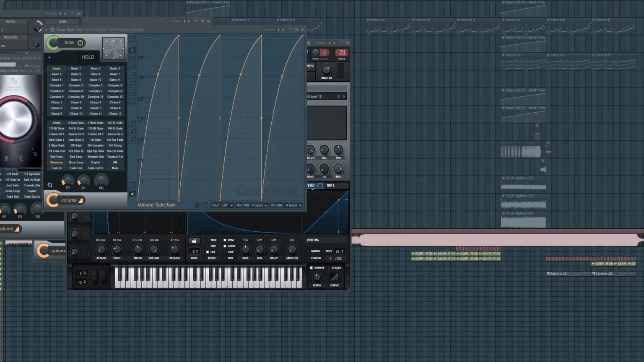The image size is (644, 362).
Task: Click the PORTA knob
Action: point(317,277)
